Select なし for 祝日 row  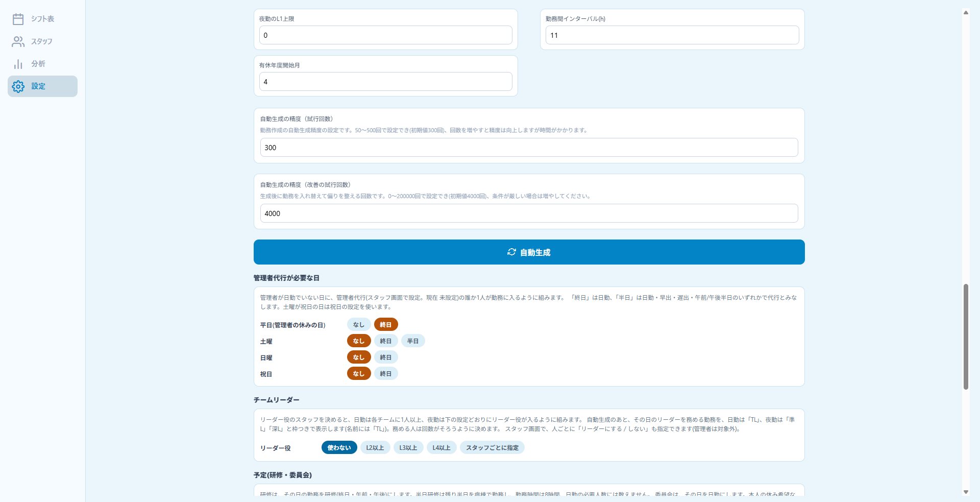pos(359,373)
